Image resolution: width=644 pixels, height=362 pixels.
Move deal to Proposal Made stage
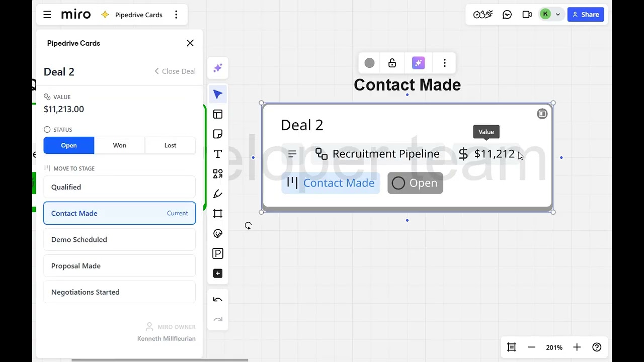coord(120,265)
